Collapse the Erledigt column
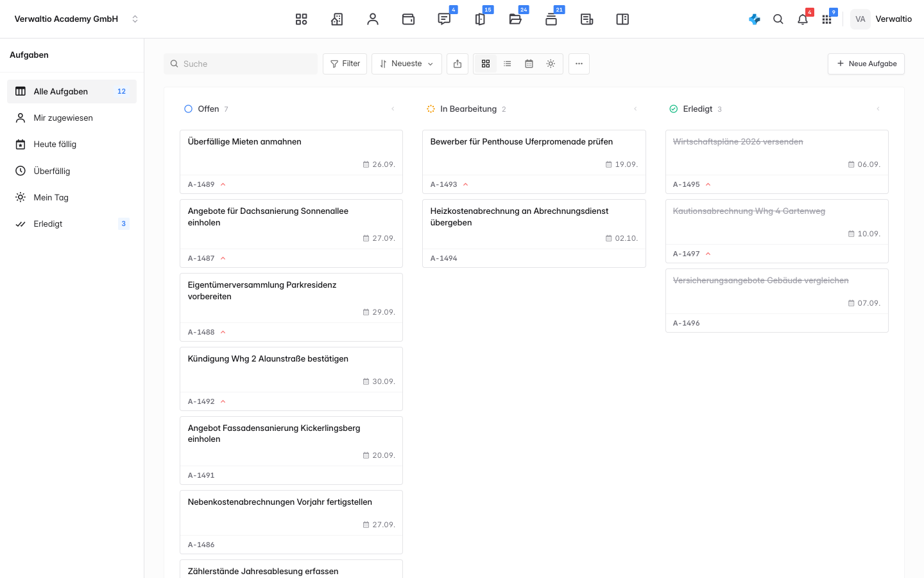924x578 pixels. [878, 109]
